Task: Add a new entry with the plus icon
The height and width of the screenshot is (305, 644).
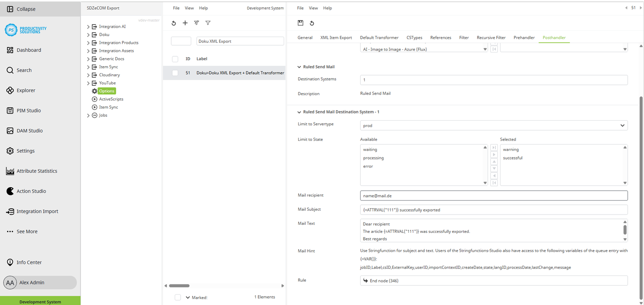Action: coord(185,23)
